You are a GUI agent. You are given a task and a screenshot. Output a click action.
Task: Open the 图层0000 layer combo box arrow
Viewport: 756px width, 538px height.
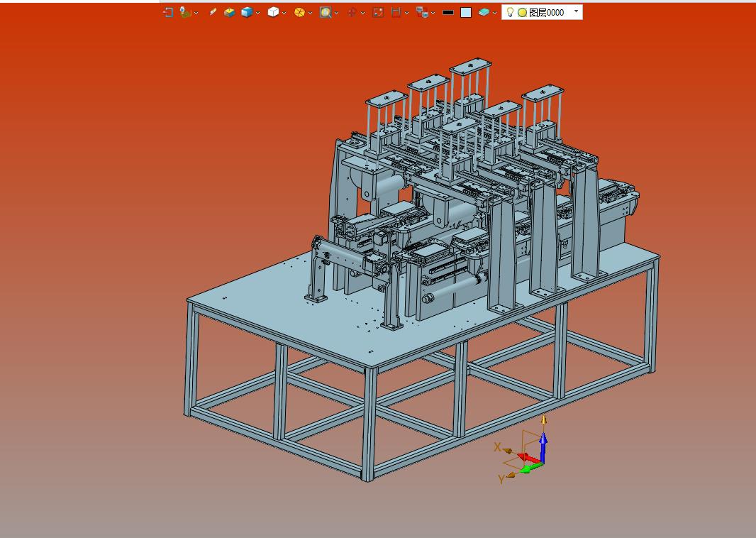click(x=576, y=11)
